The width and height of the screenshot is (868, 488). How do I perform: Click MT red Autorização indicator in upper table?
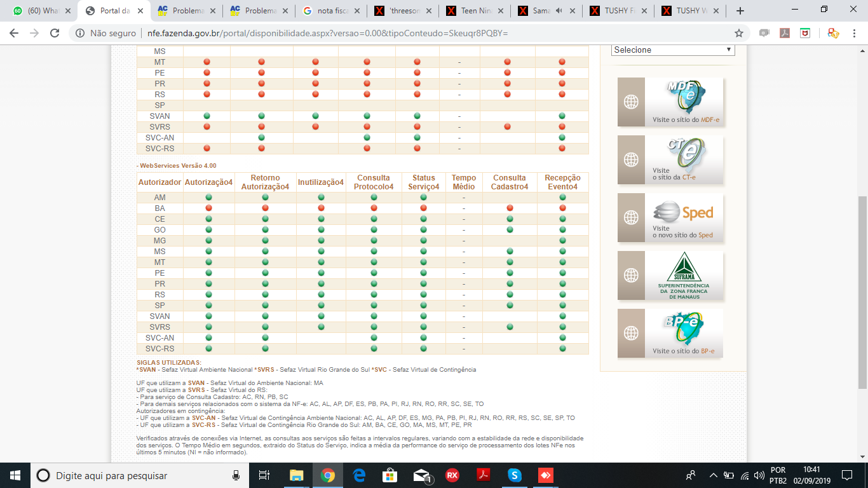click(207, 62)
